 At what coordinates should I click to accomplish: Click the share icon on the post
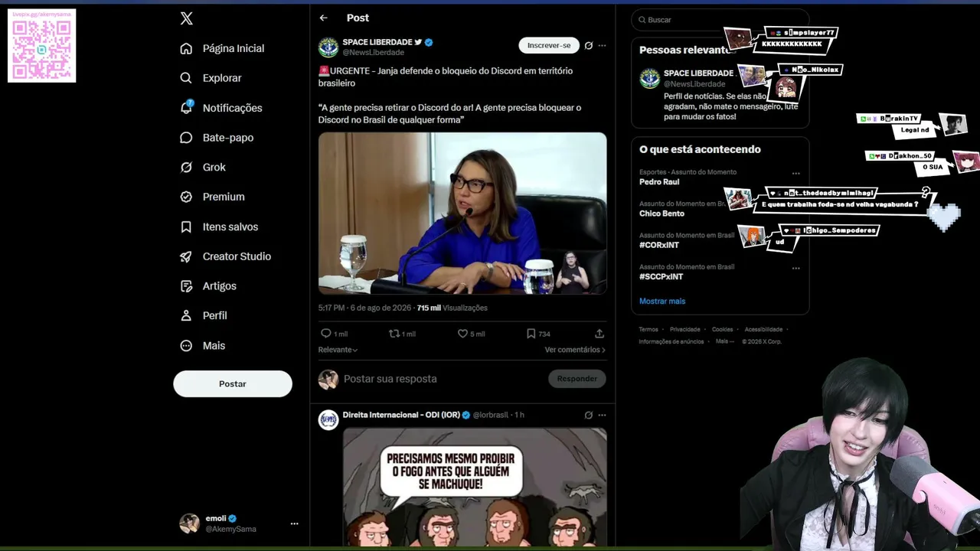click(599, 334)
